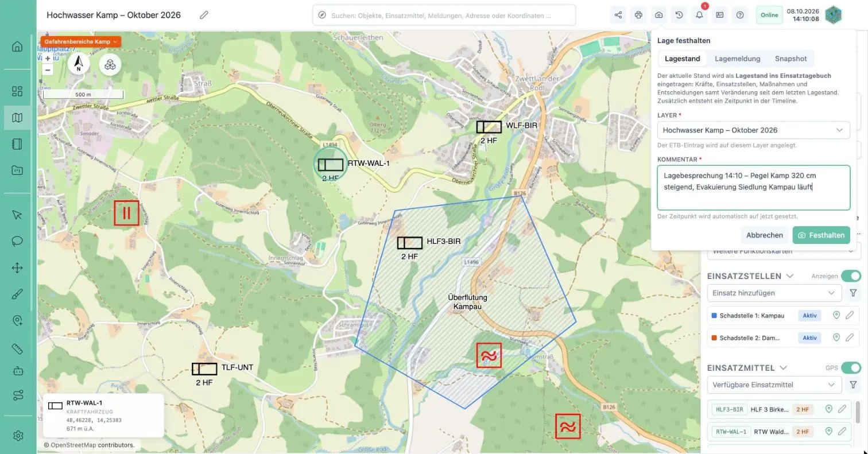The height and width of the screenshot is (454, 868).
Task: Open the notifications bell
Action: tap(699, 15)
